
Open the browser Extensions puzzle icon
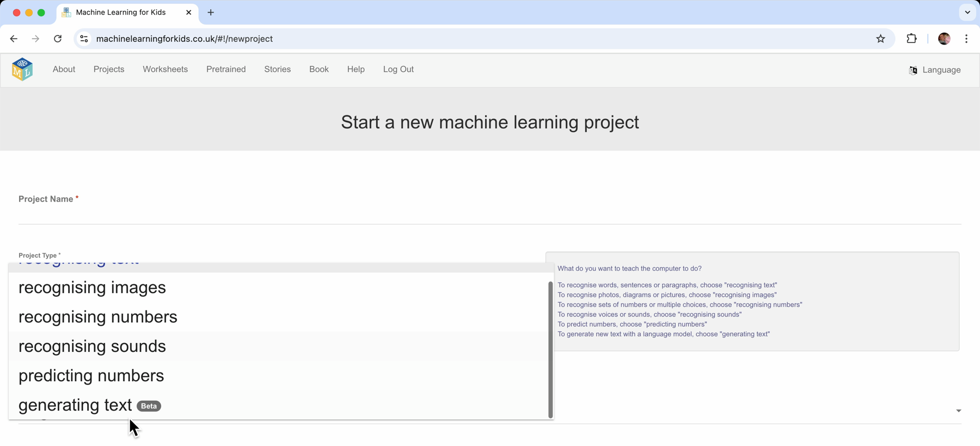click(911, 39)
